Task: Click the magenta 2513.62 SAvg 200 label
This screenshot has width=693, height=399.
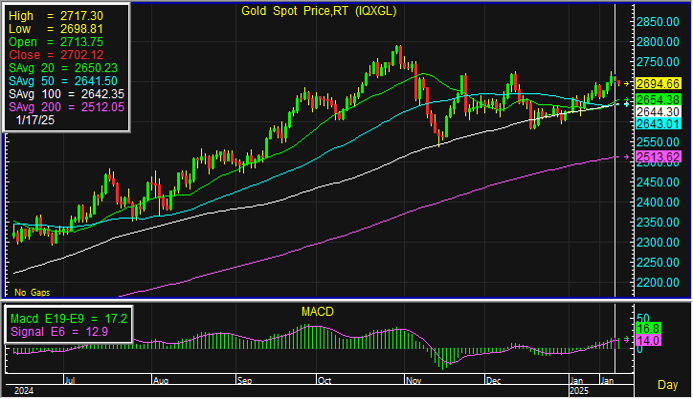Action: (x=659, y=157)
